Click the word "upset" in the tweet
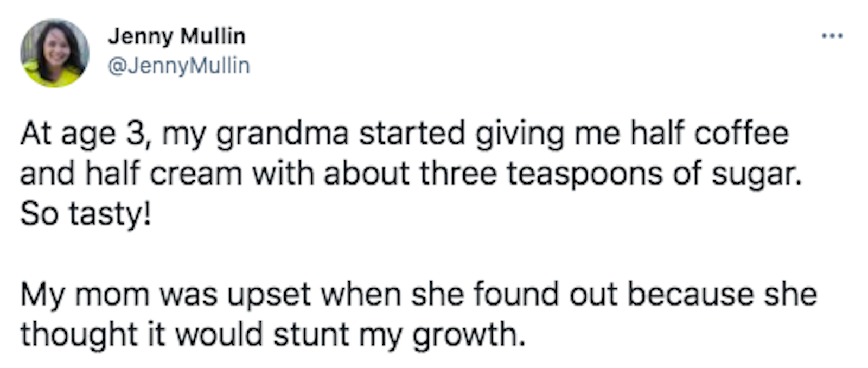This screenshot has height=368, width=868. tap(269, 295)
